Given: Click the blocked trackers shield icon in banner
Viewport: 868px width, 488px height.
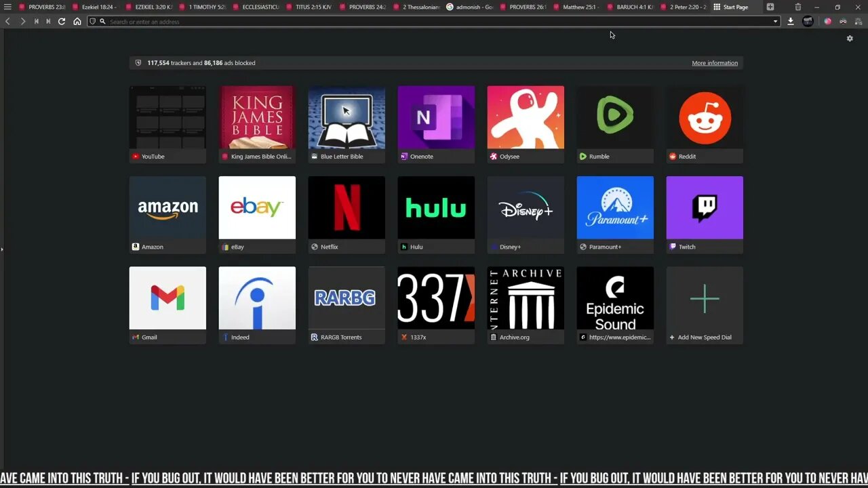Looking at the screenshot, I should [x=138, y=63].
